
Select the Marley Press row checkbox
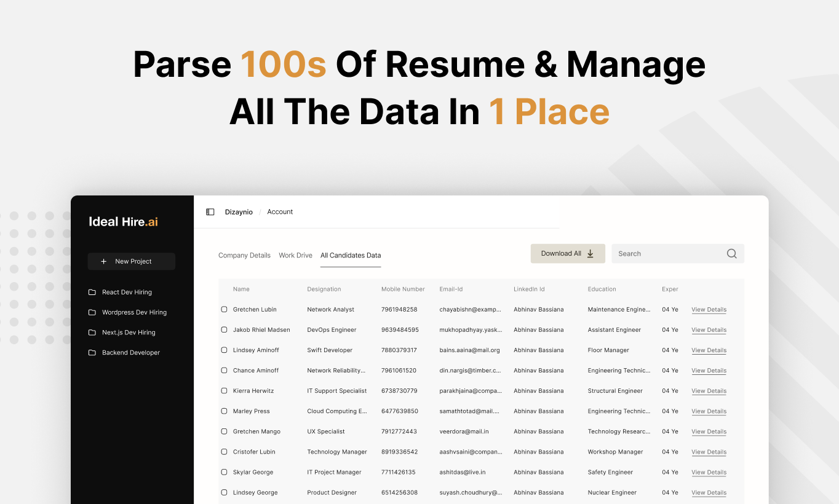coord(224,411)
